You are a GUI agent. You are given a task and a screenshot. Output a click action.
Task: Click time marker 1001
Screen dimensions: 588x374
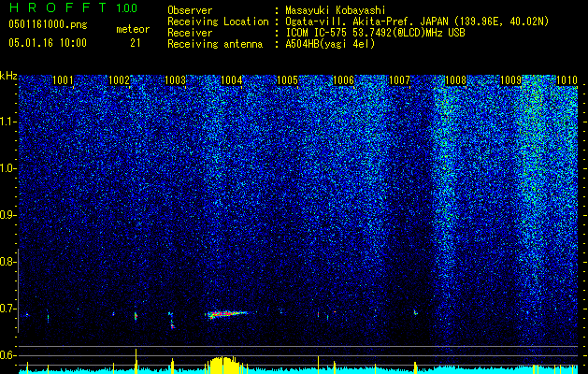pyautogui.click(x=63, y=80)
